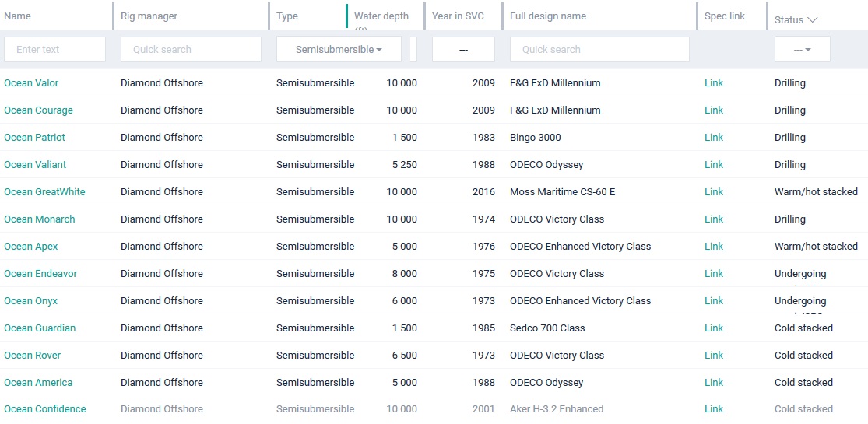Open the spec Link for Ocean America
This screenshot has height=424, width=868.
click(714, 383)
